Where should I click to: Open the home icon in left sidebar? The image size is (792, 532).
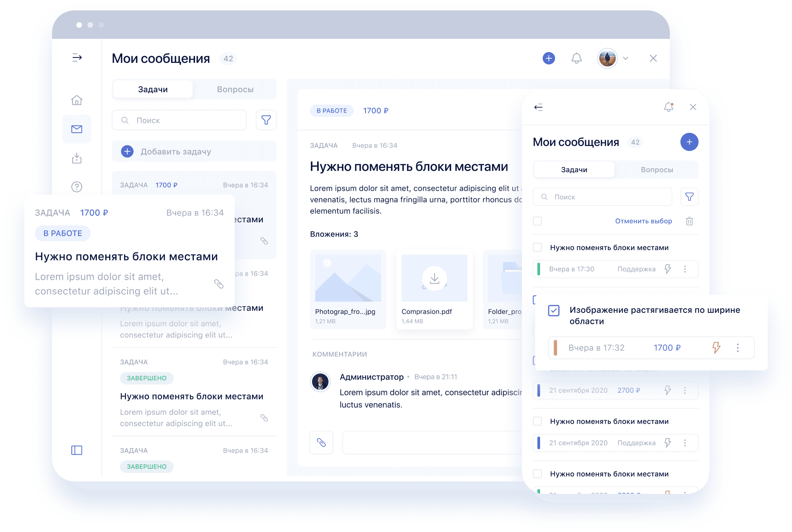(77, 100)
